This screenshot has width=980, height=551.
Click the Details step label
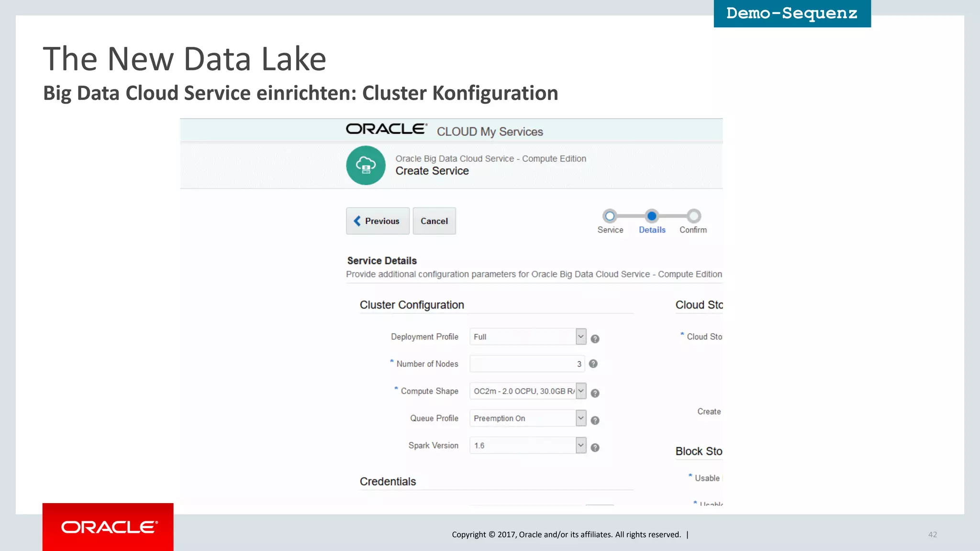(652, 230)
